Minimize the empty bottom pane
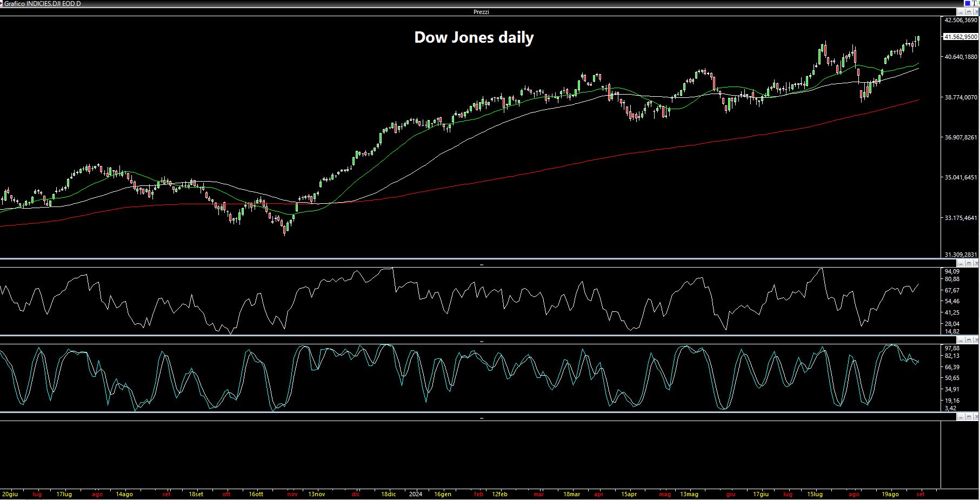Screen dimensions: 980x500 pos(961,417)
